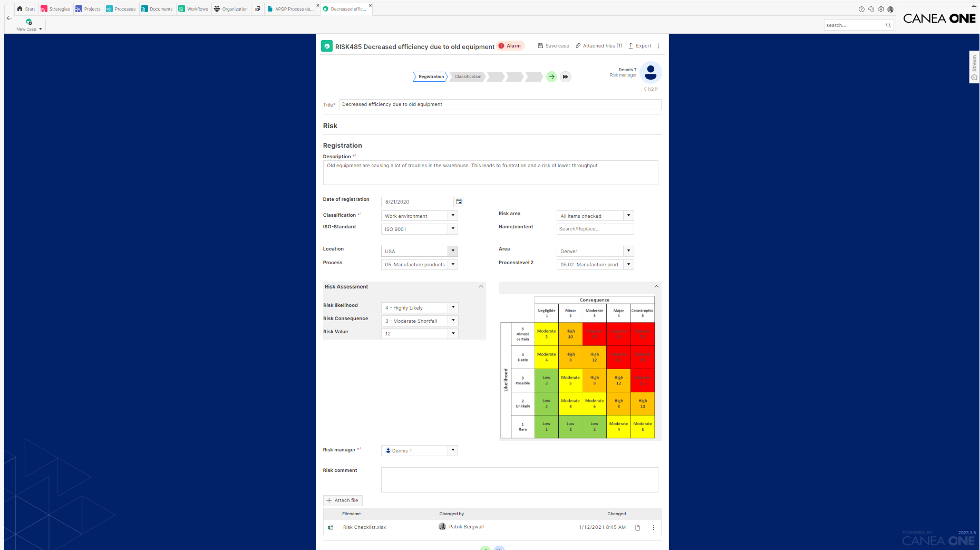Open the Documents module icon
980x550 pixels.
click(x=144, y=9)
